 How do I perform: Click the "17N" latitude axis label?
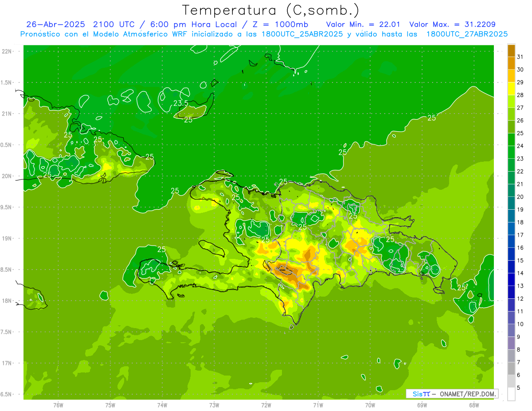click(x=6, y=363)
